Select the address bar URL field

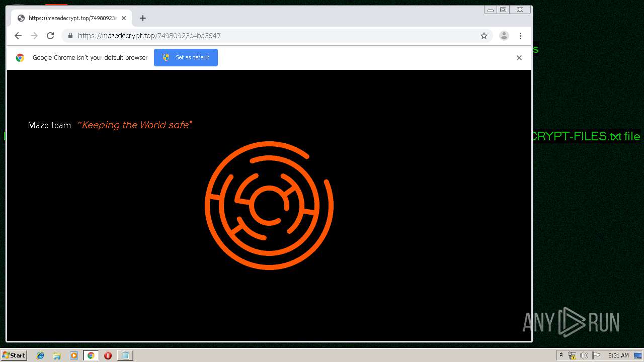pyautogui.click(x=277, y=36)
